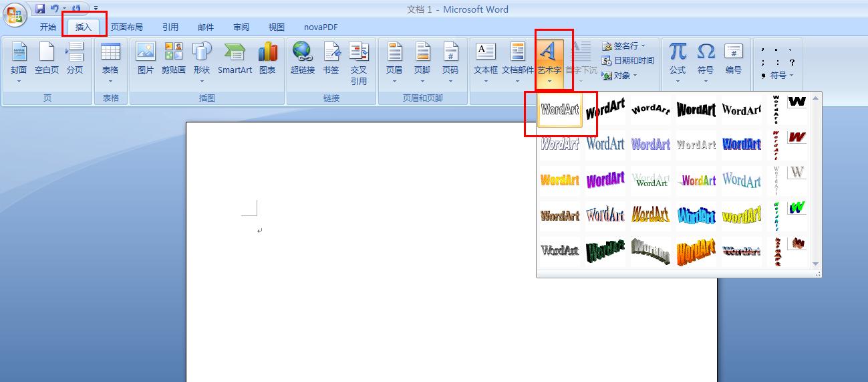Viewport: 868px width, 382px height.
Task: Choose the large orange 3D WordArt style
Action: pyautogui.click(x=696, y=251)
